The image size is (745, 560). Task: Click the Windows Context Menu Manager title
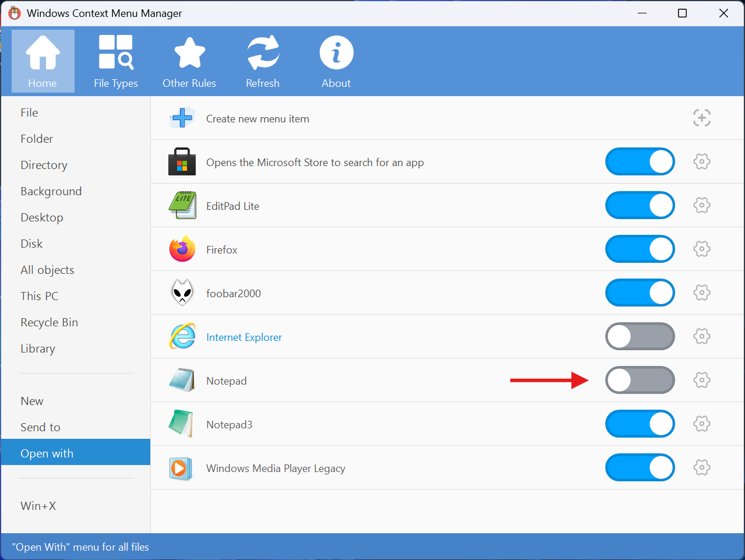click(104, 13)
